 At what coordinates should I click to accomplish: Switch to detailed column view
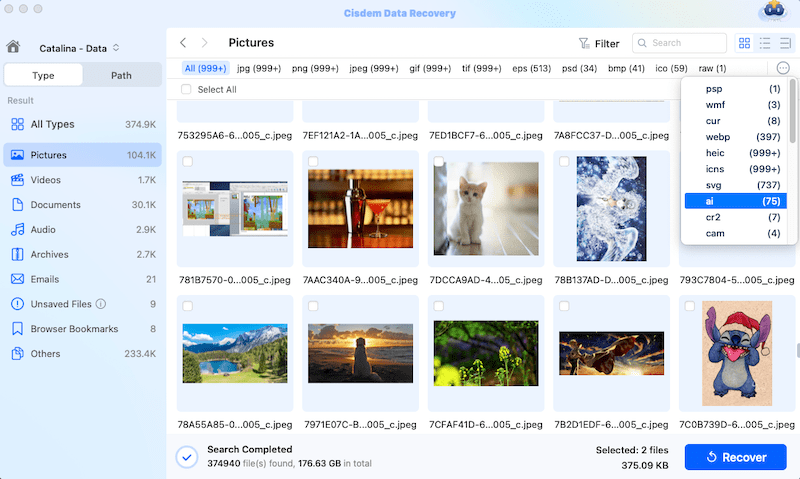tap(785, 43)
